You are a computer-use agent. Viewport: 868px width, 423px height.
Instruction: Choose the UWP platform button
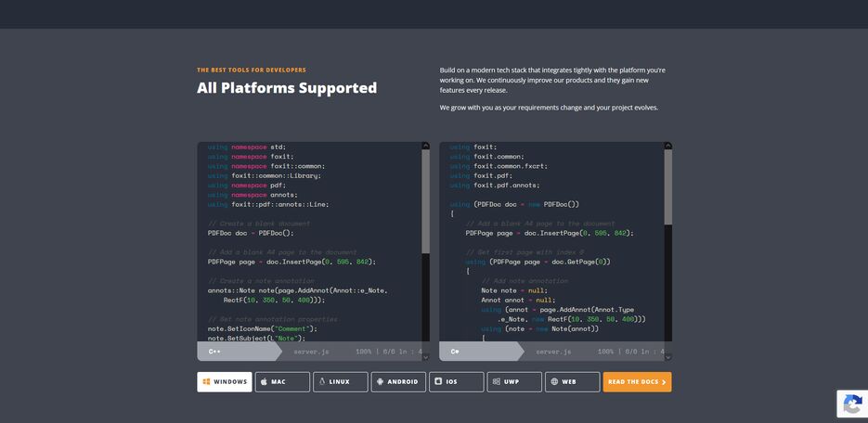[x=513, y=381]
